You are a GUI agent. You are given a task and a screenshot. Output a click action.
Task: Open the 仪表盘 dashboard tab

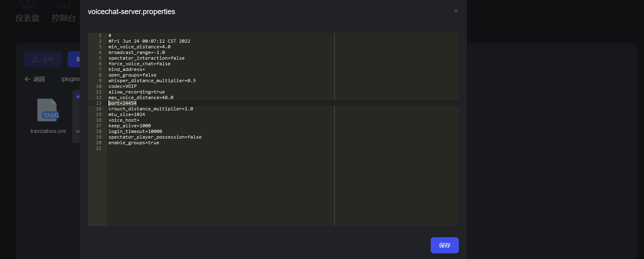(x=27, y=18)
